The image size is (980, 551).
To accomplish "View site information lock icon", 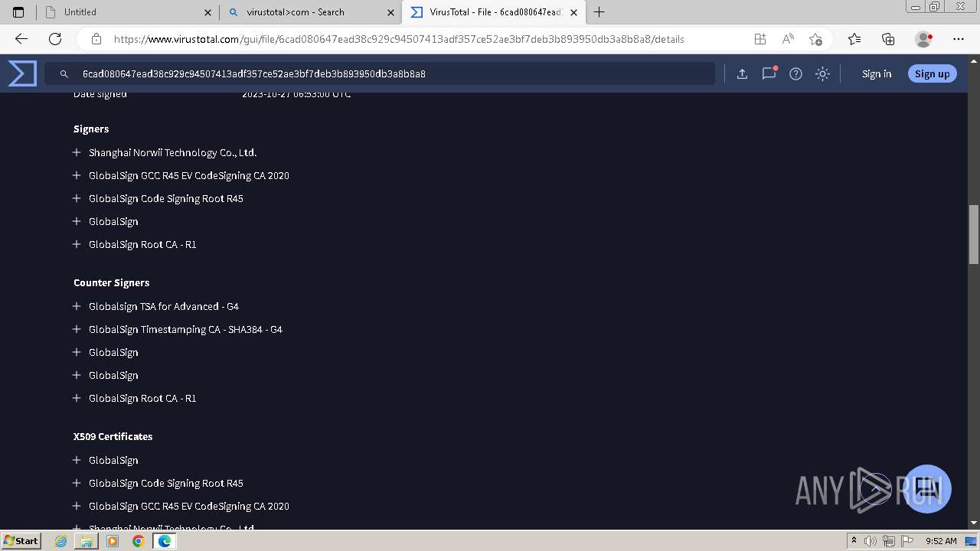I will [x=96, y=39].
